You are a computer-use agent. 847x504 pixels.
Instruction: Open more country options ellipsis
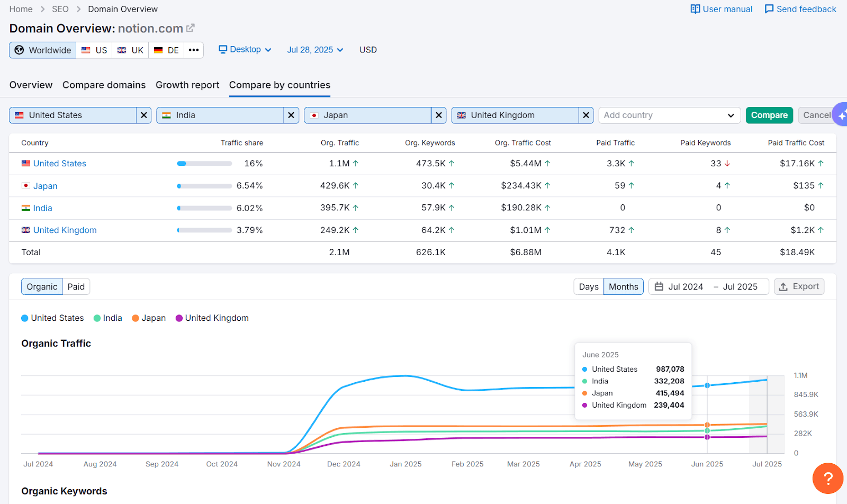pos(194,50)
